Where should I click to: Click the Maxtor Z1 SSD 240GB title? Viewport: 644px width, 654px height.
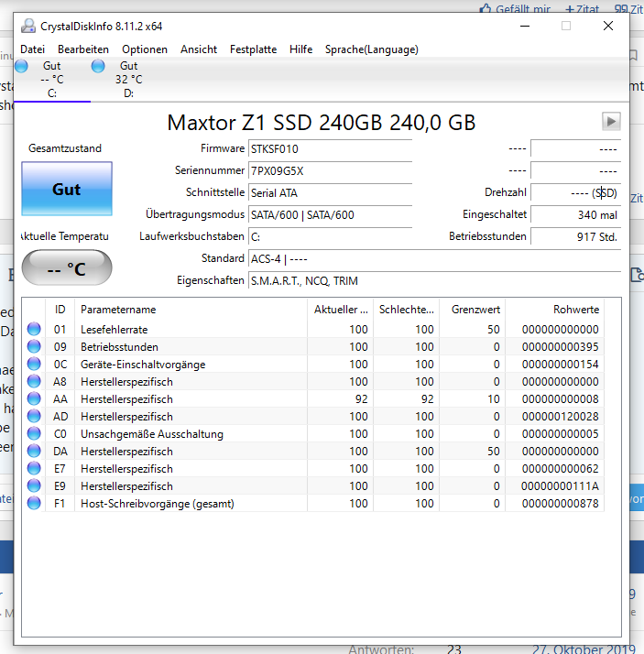(322, 123)
